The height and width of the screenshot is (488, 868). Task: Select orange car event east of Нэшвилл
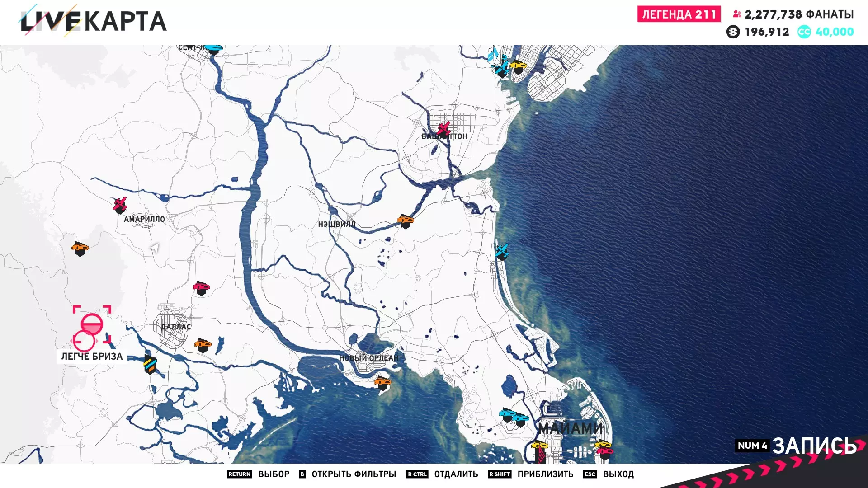tap(405, 221)
